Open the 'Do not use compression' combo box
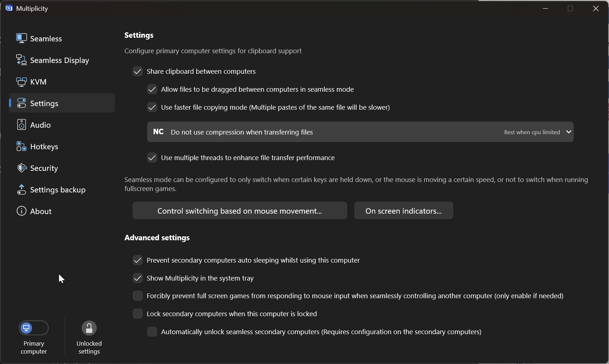 pos(360,132)
